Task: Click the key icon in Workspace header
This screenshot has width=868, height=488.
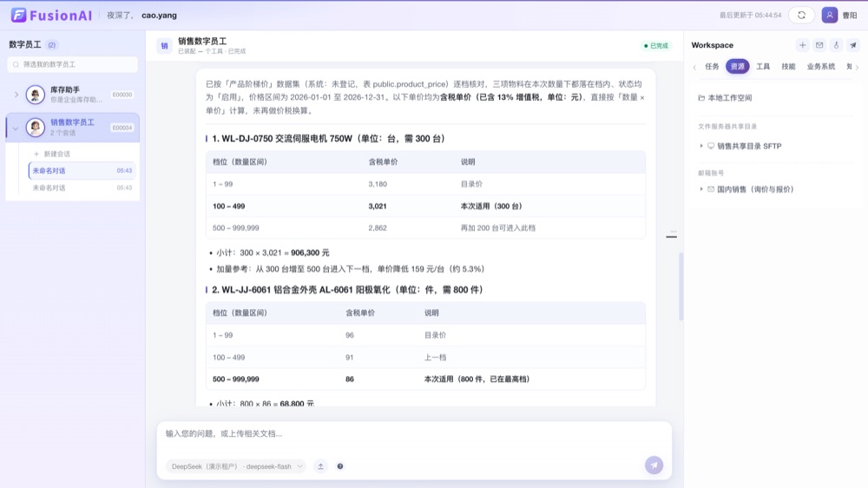Action: (x=837, y=45)
